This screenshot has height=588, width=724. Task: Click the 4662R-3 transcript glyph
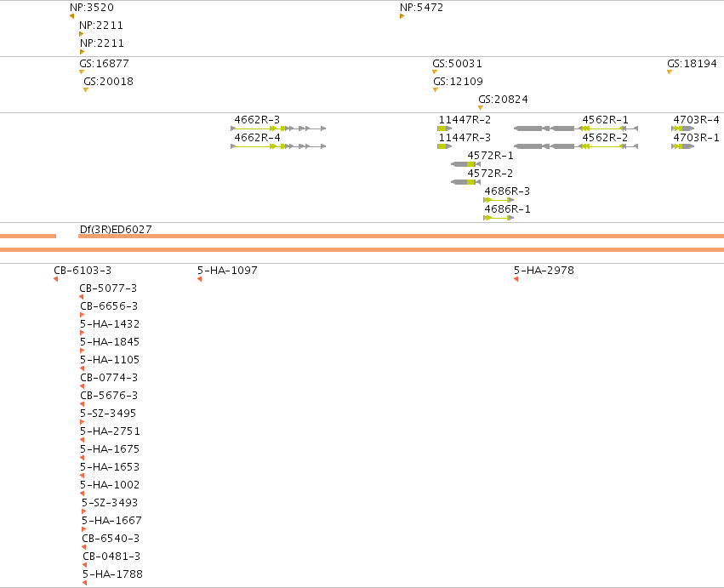(x=278, y=128)
